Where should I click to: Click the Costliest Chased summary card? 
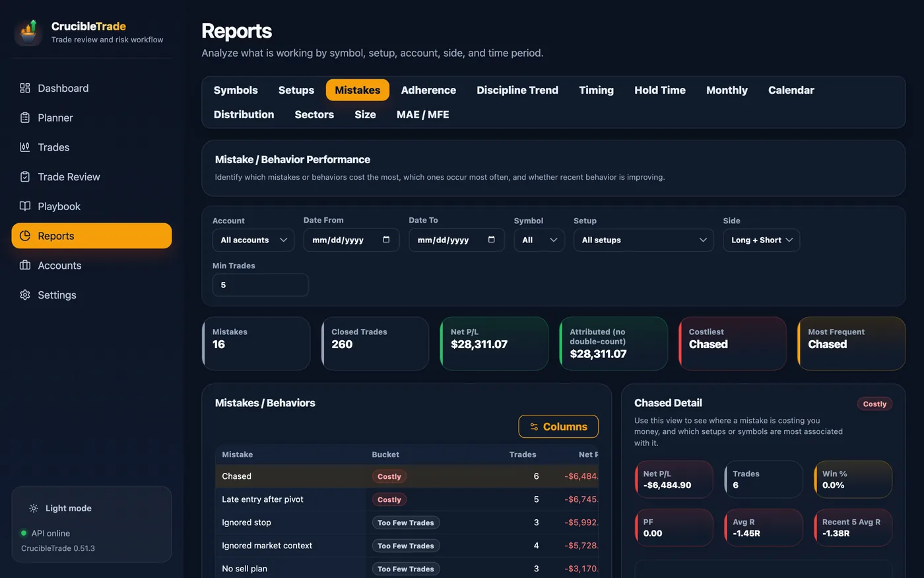tap(733, 343)
